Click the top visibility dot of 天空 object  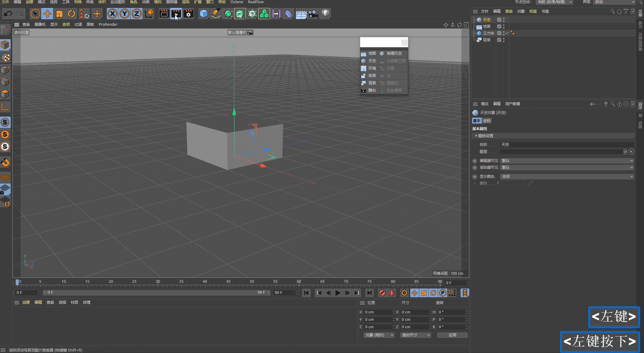[504, 18]
